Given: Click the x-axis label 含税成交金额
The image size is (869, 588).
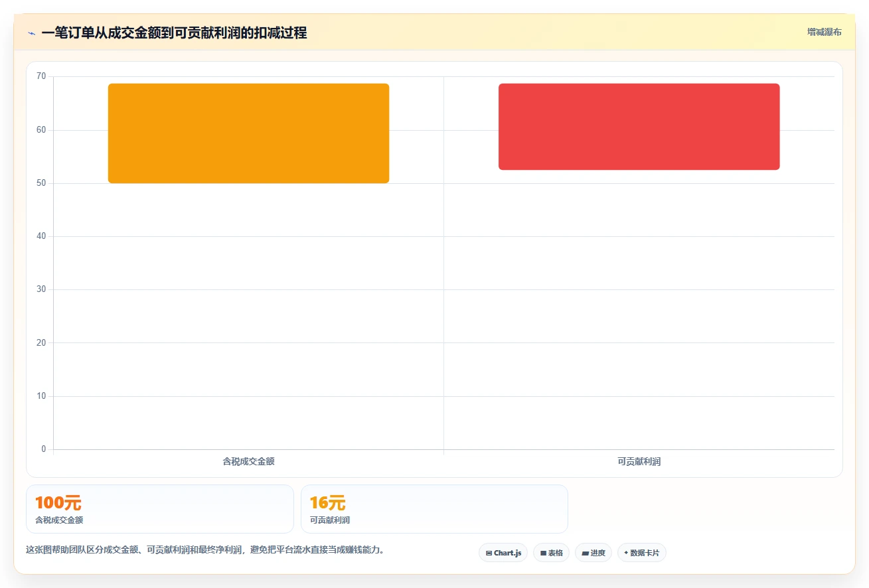Looking at the screenshot, I should click(248, 461).
